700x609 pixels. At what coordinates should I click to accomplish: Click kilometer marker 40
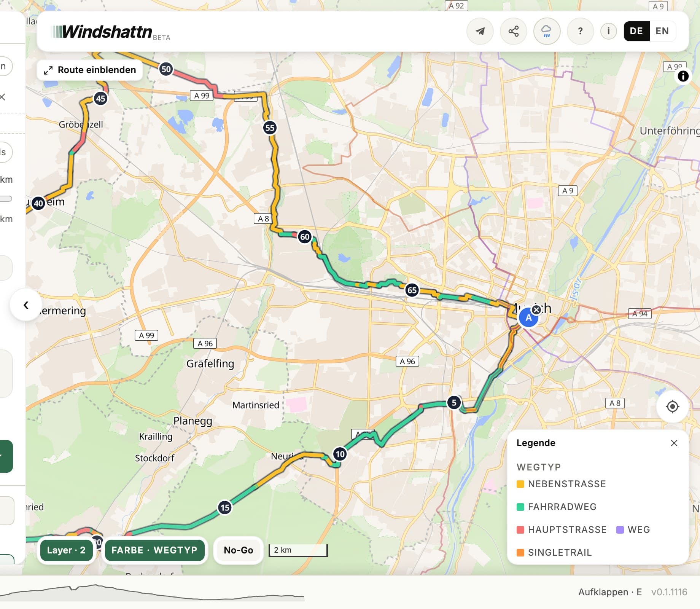point(38,203)
